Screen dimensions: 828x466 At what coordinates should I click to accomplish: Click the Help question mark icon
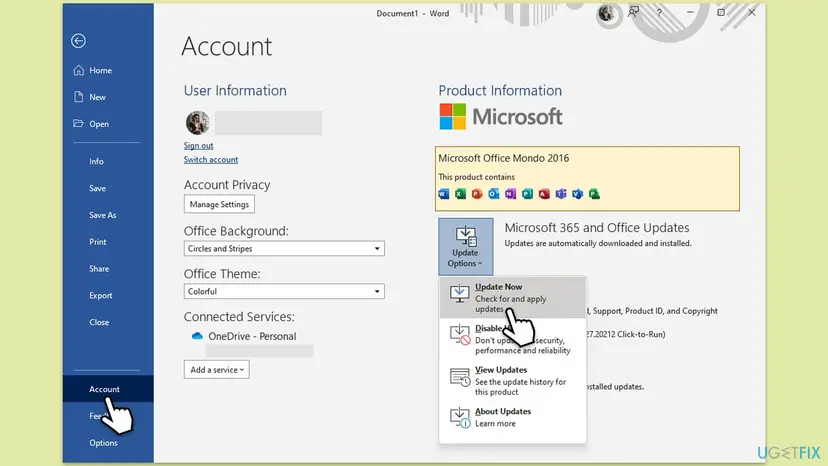(x=659, y=12)
